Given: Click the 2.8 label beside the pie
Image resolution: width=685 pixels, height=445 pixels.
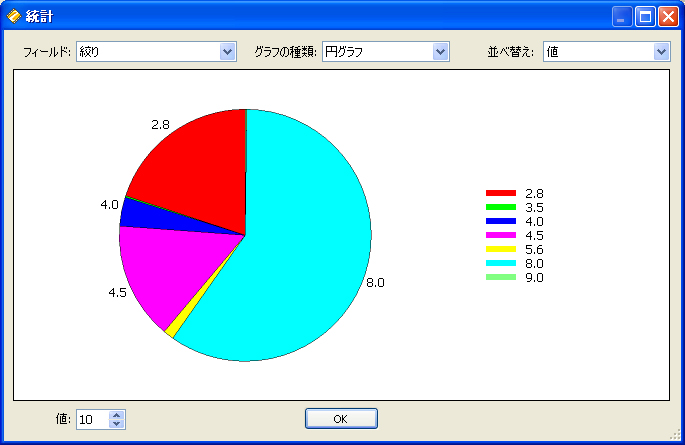Looking at the screenshot, I should pos(160,125).
